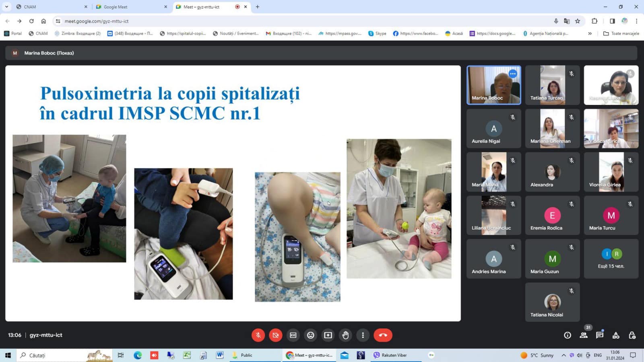Switch to the Google Meet browser tab
The height and width of the screenshot is (362, 644).
129,7
